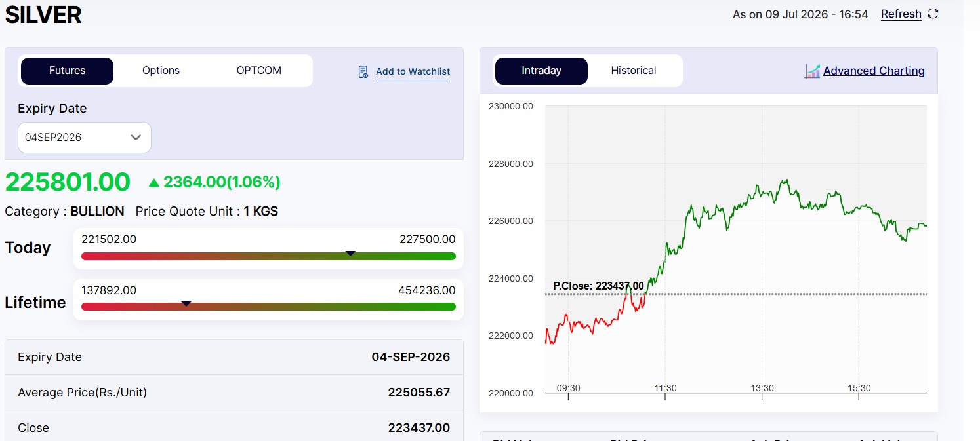The width and height of the screenshot is (980, 441).
Task: Show the Intraday chart tab
Action: (541, 71)
